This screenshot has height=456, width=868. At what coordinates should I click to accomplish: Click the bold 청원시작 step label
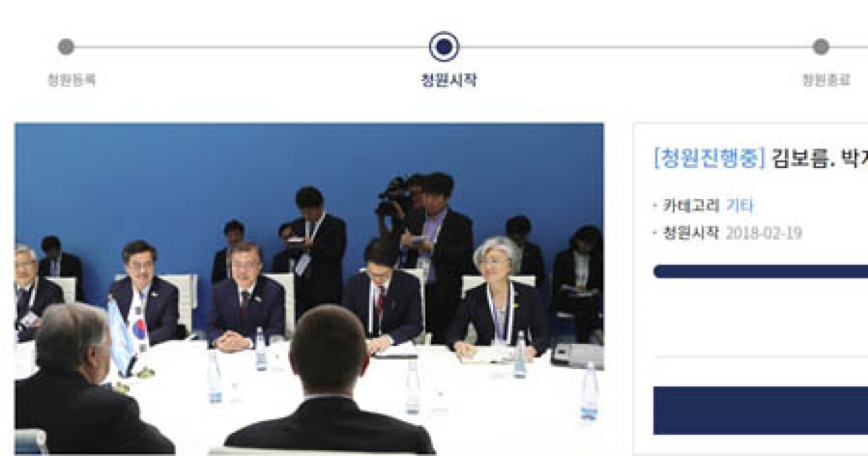coord(448,80)
